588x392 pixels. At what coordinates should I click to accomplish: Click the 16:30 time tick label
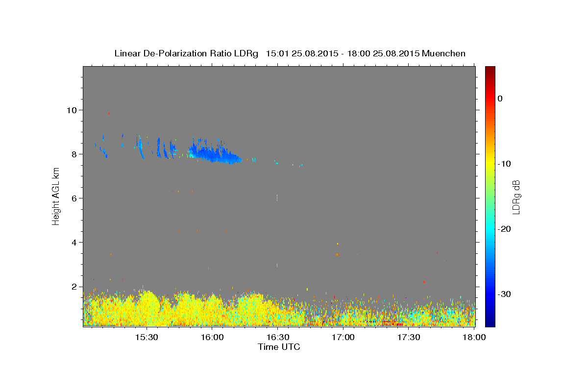(278, 338)
